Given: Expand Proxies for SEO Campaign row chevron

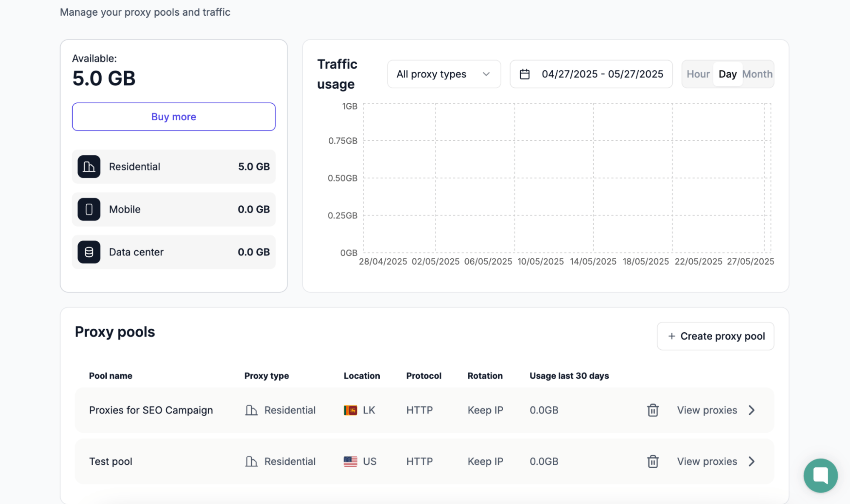Looking at the screenshot, I should [751, 410].
